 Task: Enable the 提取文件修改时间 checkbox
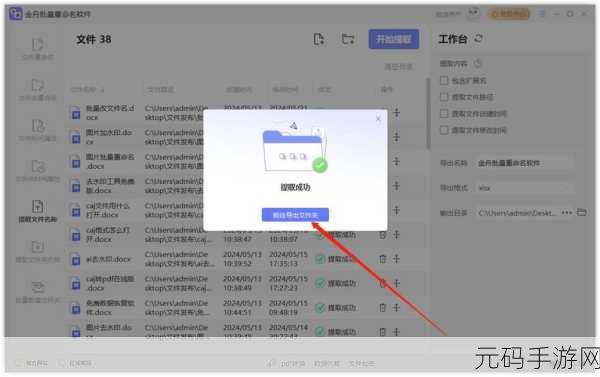coord(444,130)
